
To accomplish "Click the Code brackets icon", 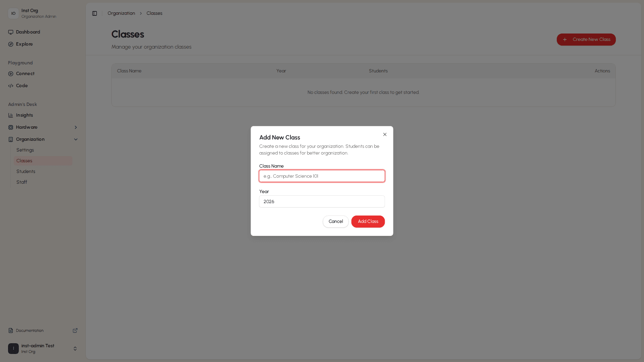I will [x=11, y=86].
